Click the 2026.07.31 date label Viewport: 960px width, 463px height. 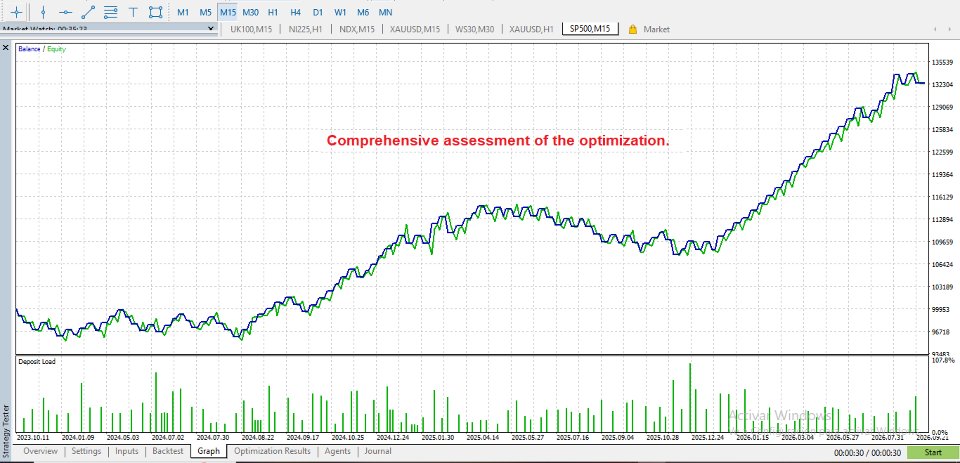coord(888,438)
